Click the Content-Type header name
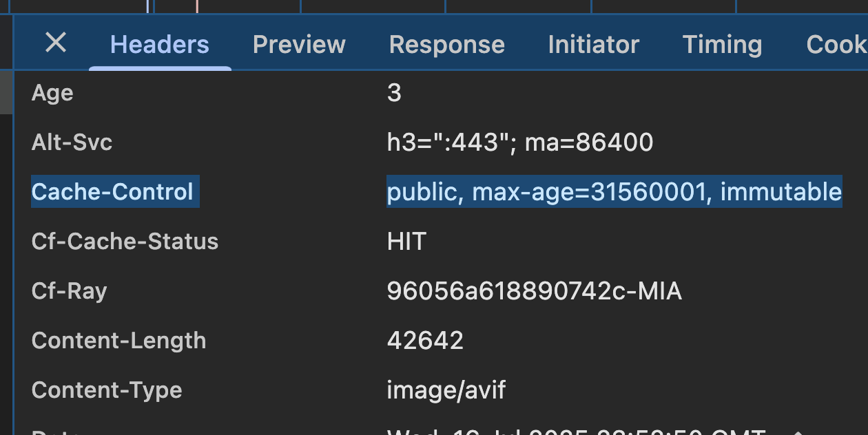 (x=107, y=390)
